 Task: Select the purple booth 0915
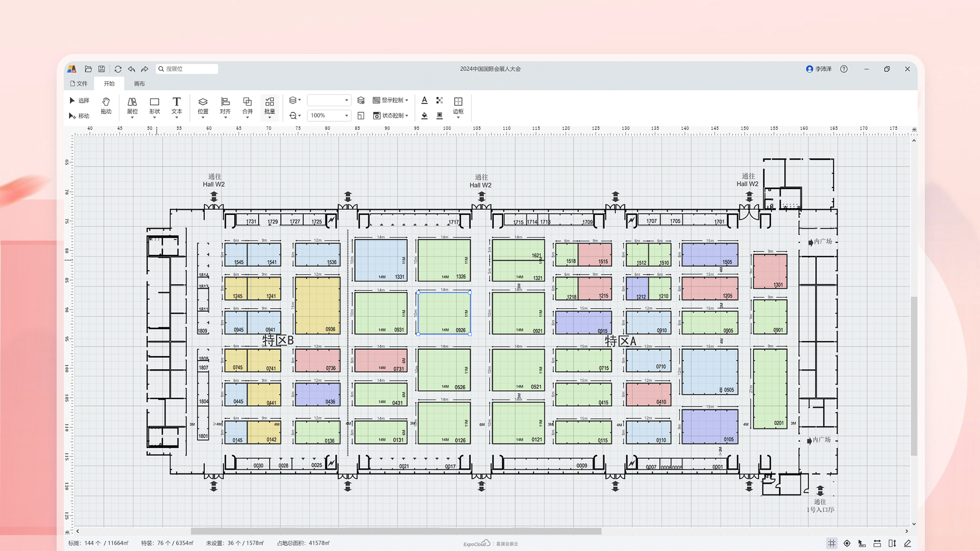[x=583, y=322]
